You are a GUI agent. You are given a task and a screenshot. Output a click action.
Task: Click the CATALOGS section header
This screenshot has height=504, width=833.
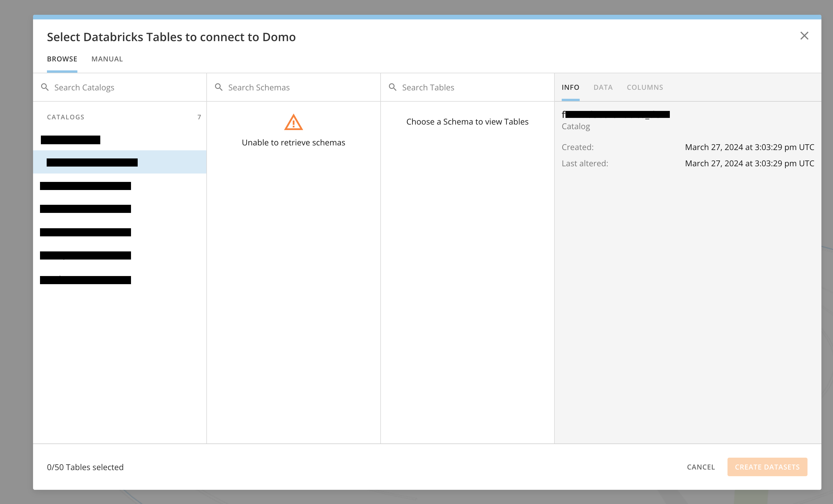pyautogui.click(x=65, y=117)
